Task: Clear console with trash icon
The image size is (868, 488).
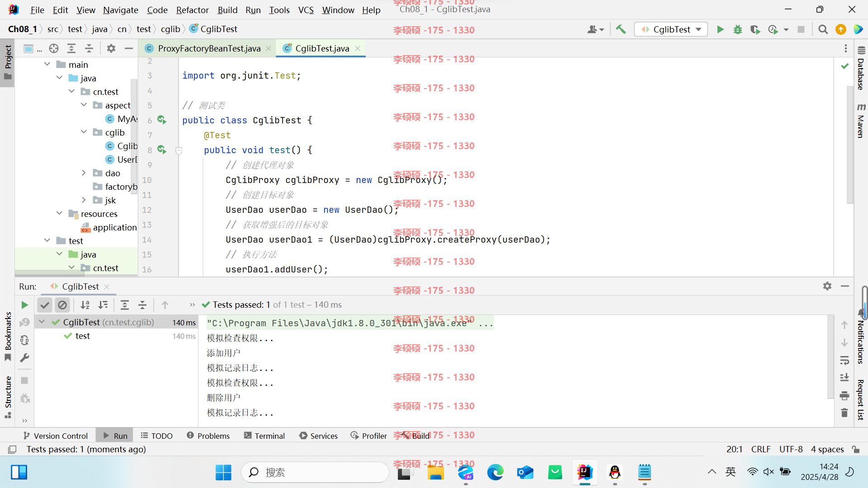Action: coord(844,413)
